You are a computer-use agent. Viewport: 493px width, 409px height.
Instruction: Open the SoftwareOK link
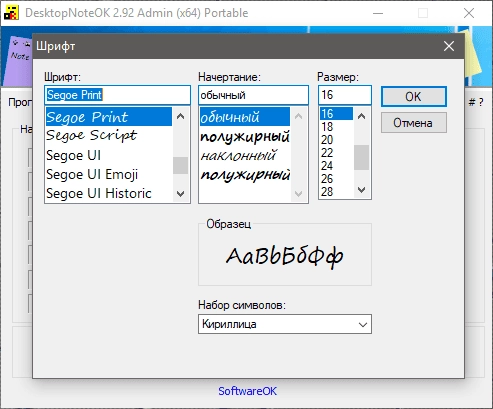point(247,391)
